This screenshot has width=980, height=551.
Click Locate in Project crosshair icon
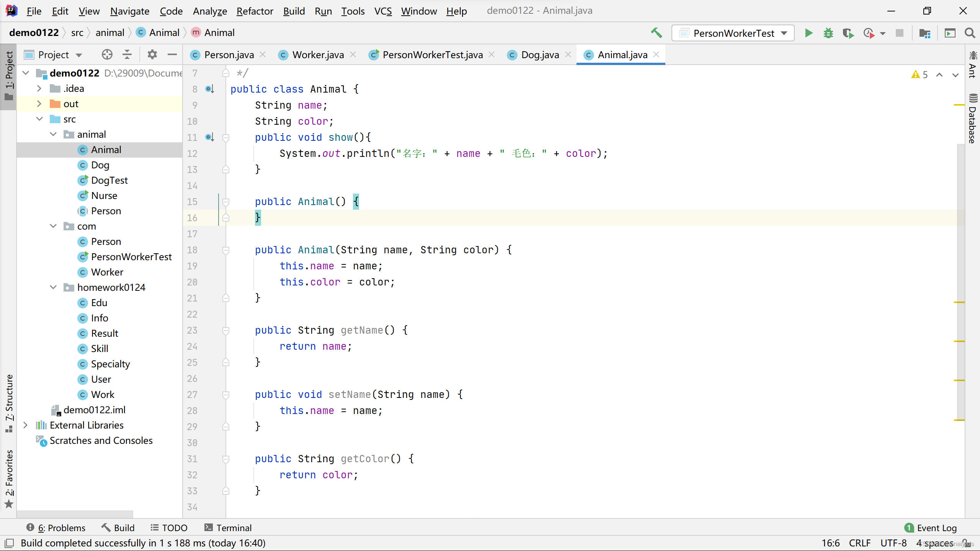(107, 55)
